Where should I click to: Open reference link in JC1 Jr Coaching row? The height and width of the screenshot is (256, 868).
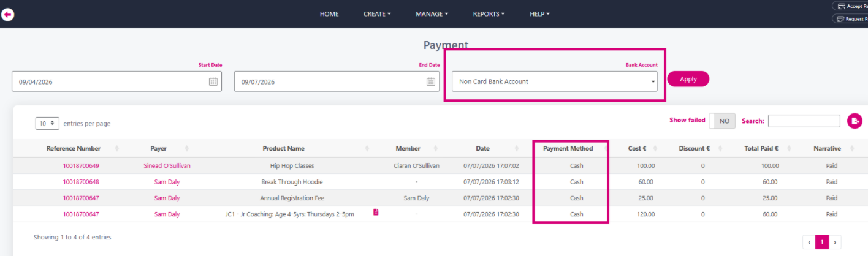pos(81,214)
